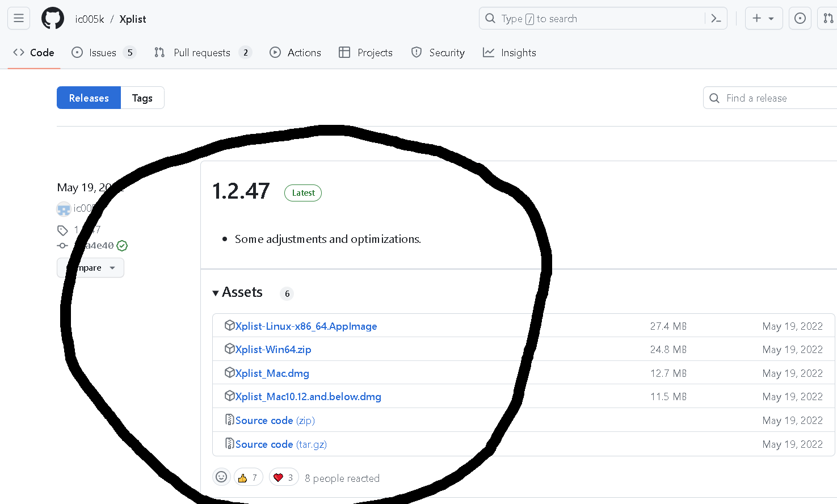Open the add-reaction smiley picker
The width and height of the screenshot is (837, 504).
tap(221, 477)
